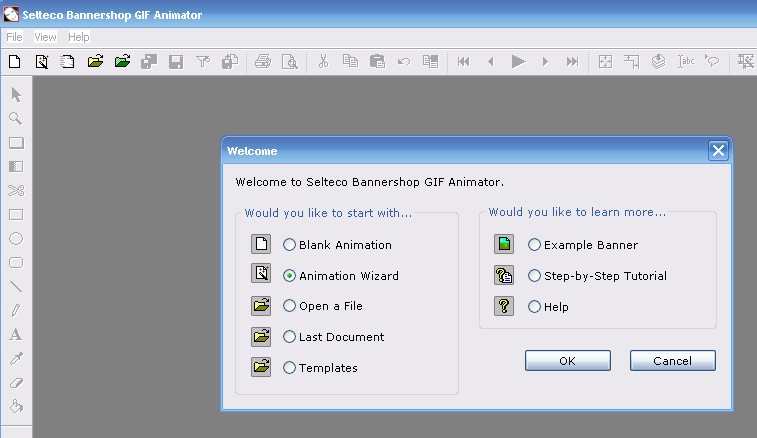The height and width of the screenshot is (438, 757).
Task: Click the Open a File folder icon in dialog
Action: (261, 306)
